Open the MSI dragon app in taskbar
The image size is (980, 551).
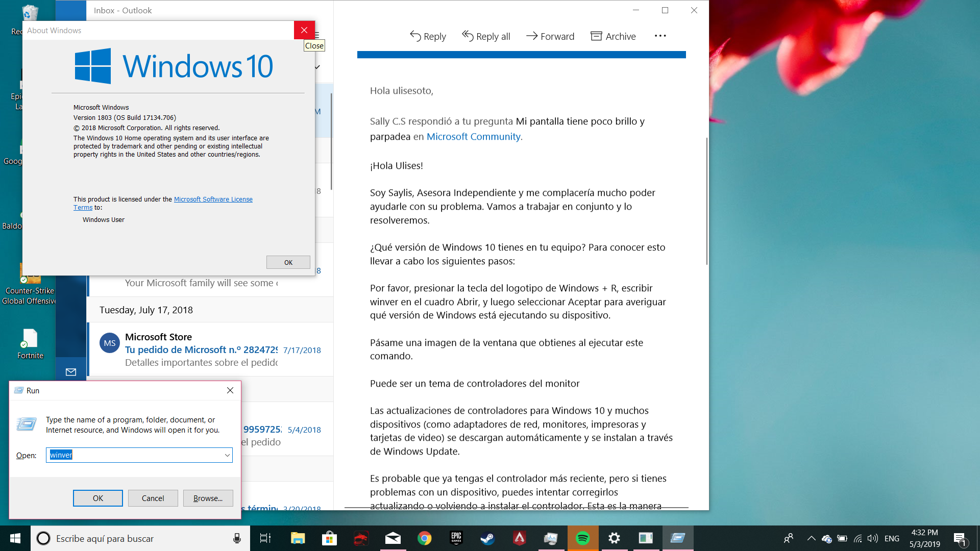(x=361, y=538)
